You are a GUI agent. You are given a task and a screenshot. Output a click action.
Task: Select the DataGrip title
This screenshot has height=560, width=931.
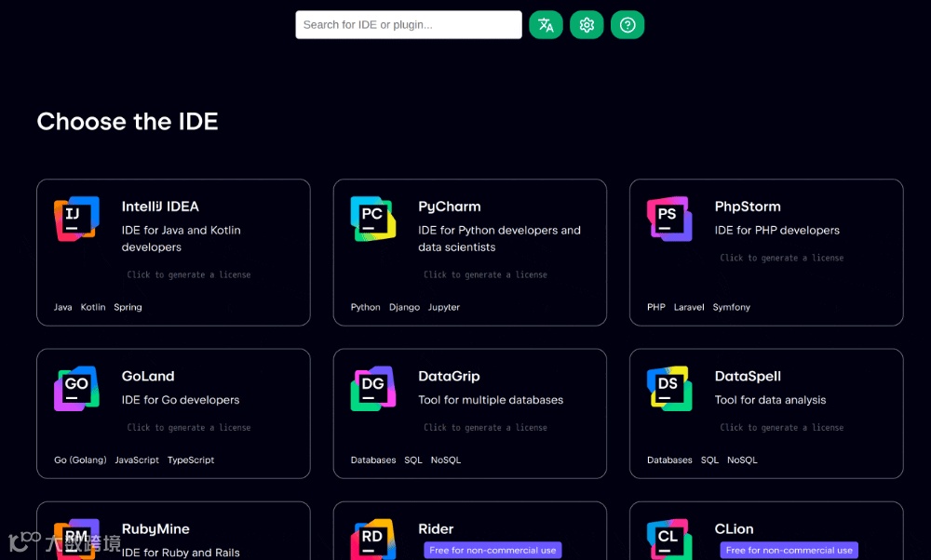point(449,376)
